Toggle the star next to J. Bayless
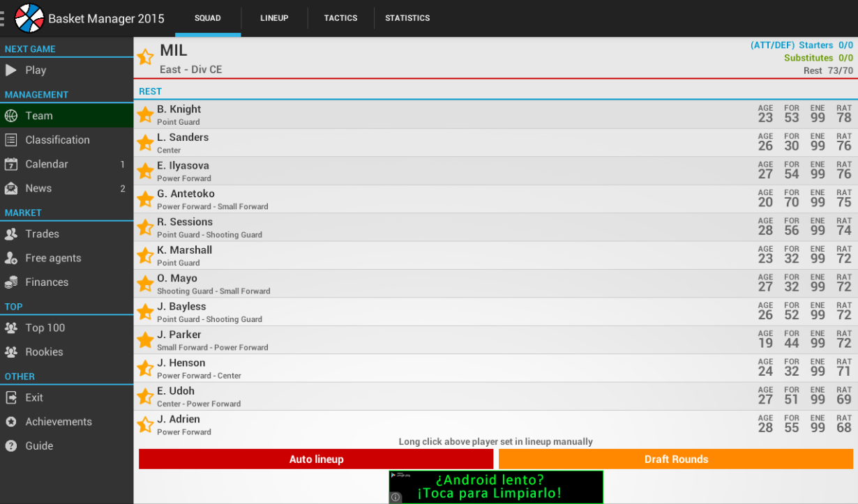Image resolution: width=858 pixels, height=504 pixels. (145, 312)
